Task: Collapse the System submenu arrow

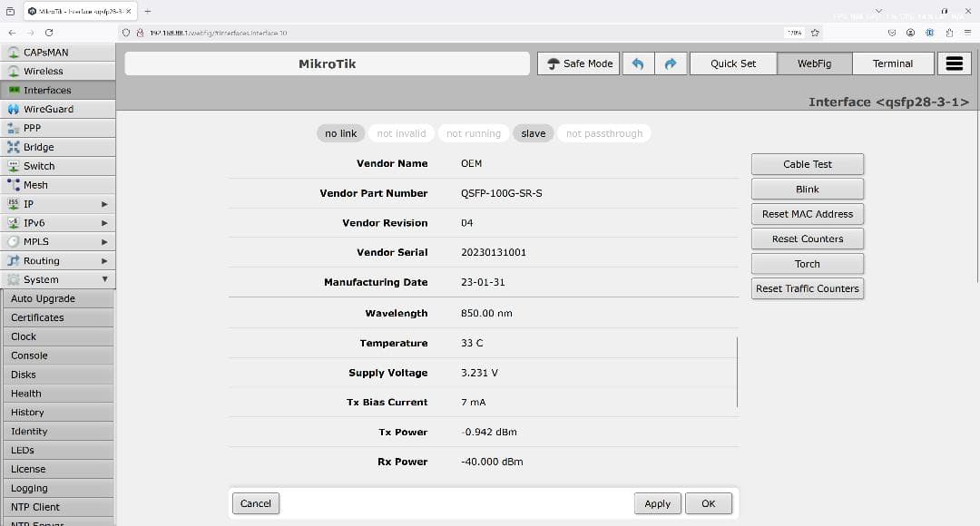Action: [104, 280]
